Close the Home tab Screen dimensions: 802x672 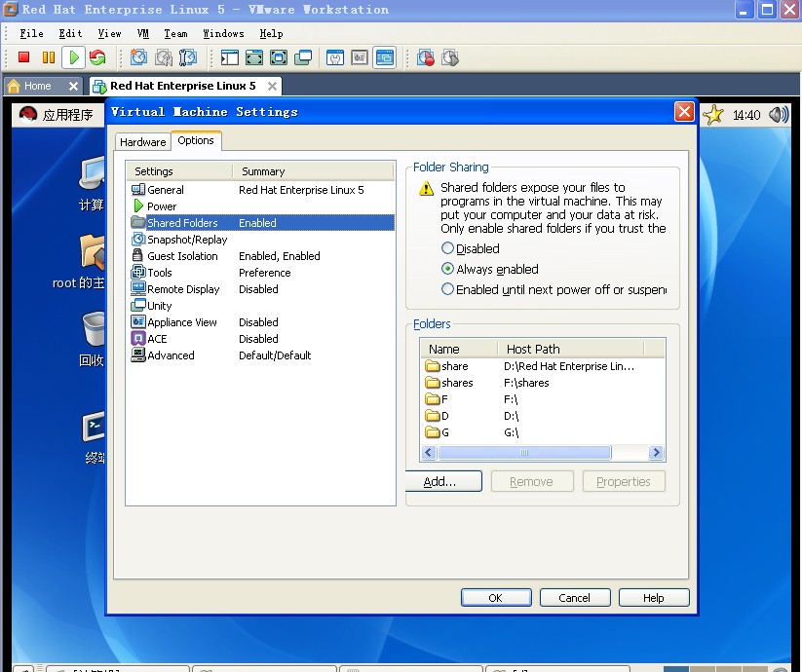pos(73,86)
